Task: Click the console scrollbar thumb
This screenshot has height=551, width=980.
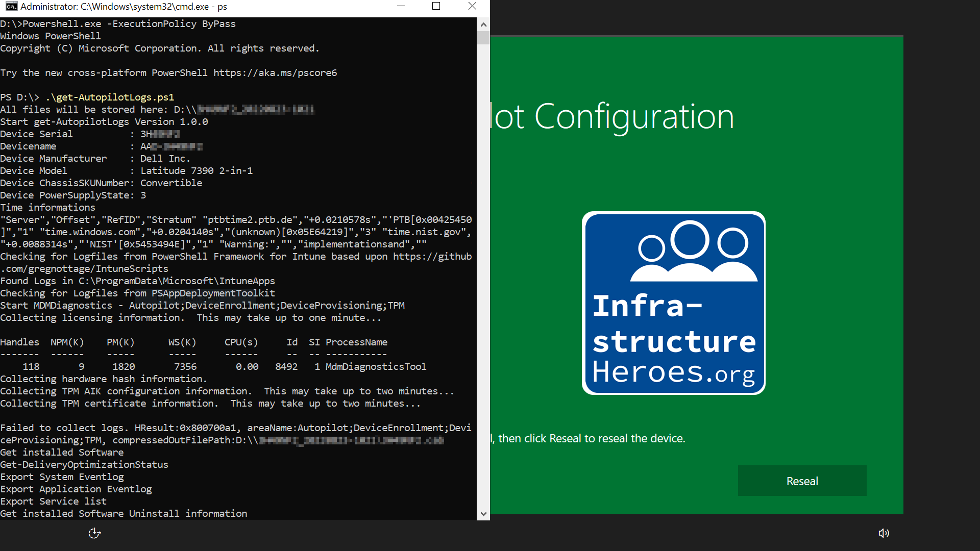Action: (x=483, y=38)
